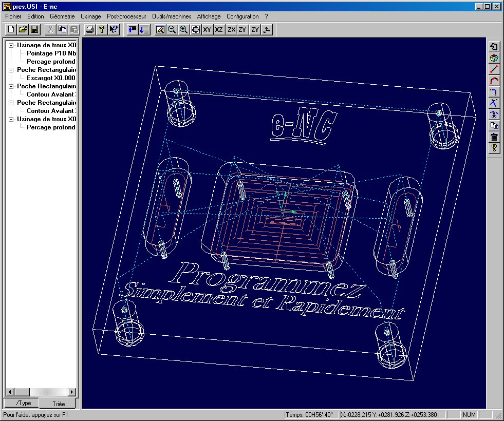Image resolution: width=504 pixels, height=421 pixels.
Task: Create a new file with toolbar icon
Action: 11,30
